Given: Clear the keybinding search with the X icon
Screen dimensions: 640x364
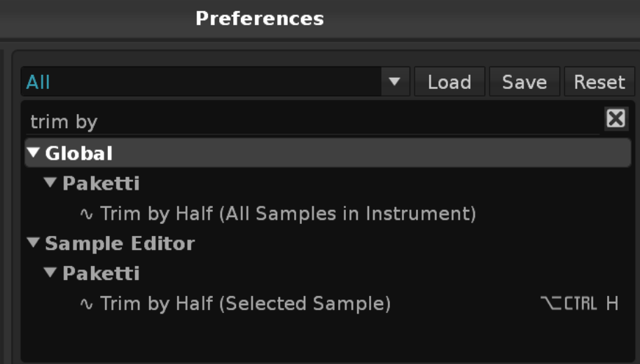Looking at the screenshot, I should tap(615, 119).
